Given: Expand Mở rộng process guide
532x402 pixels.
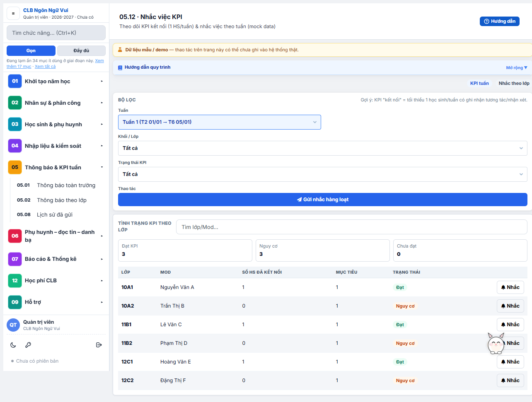Looking at the screenshot, I should click(517, 67).
